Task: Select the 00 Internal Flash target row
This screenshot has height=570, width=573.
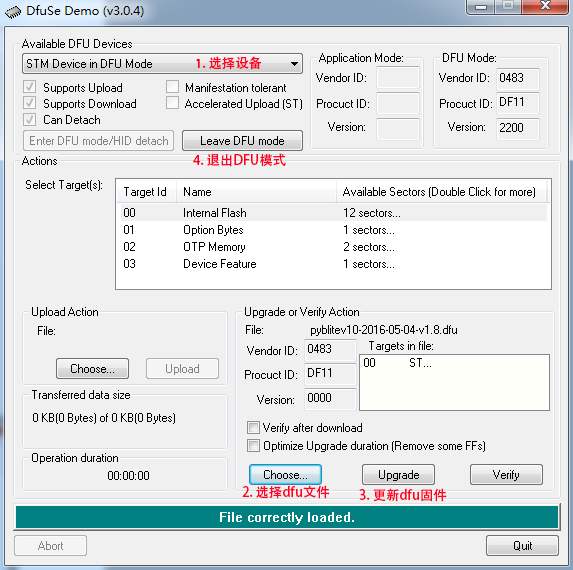Action: tap(333, 213)
